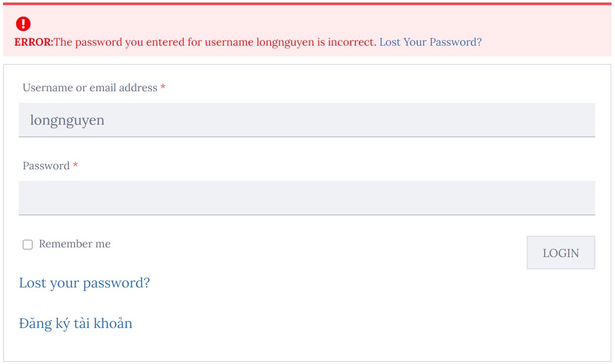Click the bold ERROR: text
615x364 pixels.
click(33, 42)
